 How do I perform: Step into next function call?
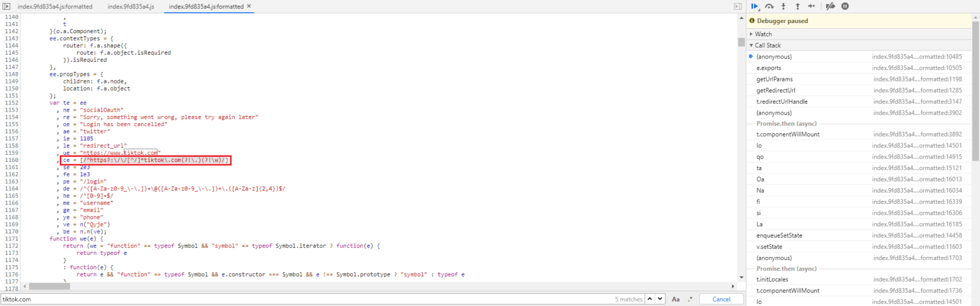pyautogui.click(x=783, y=6)
